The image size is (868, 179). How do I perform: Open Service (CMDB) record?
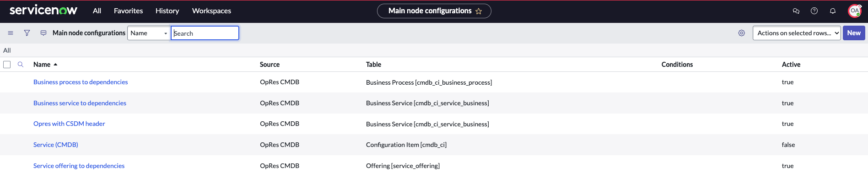(56, 145)
